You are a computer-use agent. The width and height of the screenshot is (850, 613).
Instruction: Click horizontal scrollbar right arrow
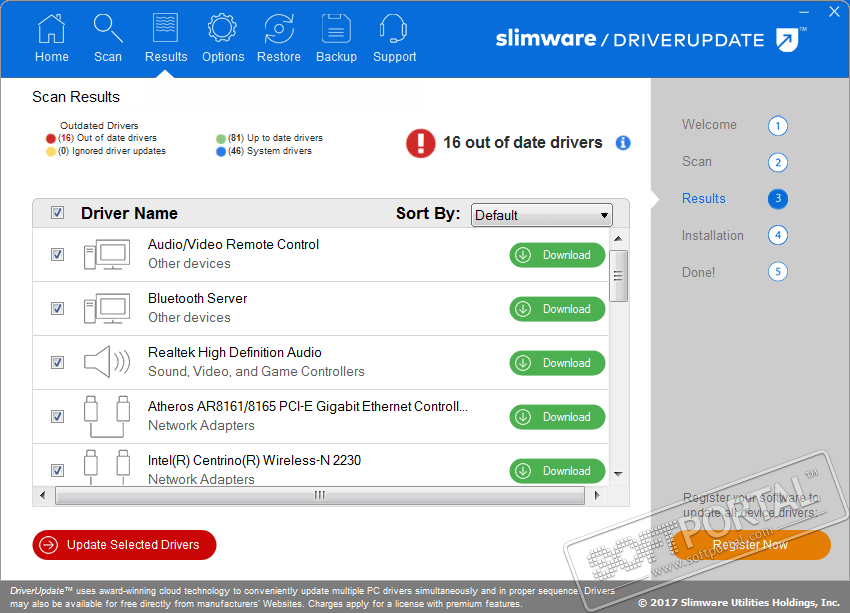(x=597, y=495)
